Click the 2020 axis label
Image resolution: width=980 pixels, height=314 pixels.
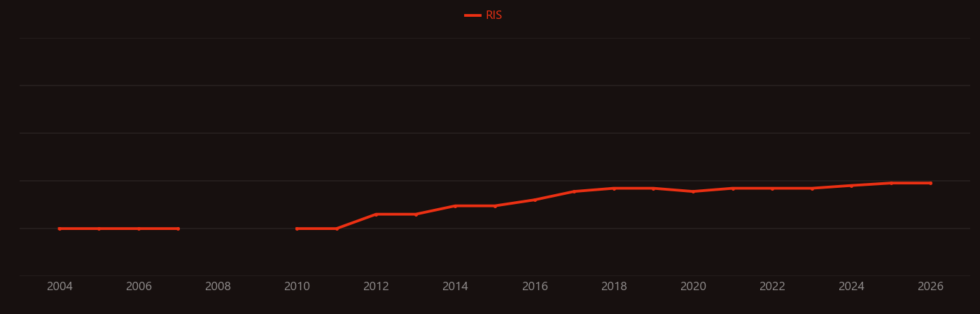click(693, 287)
